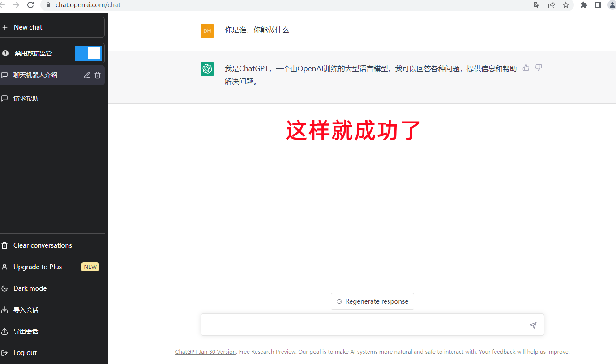
Task: Reload the page with browser refresh icon
Action: (30, 5)
